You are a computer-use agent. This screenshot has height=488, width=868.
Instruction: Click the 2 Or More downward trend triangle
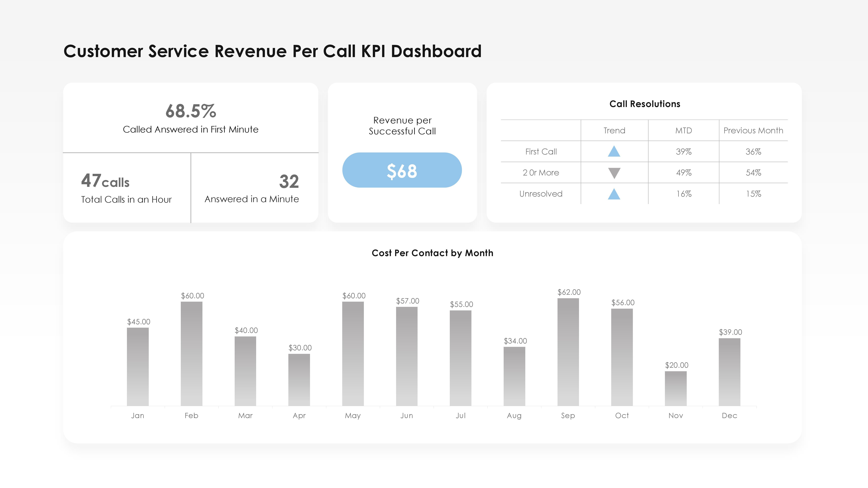[614, 173]
